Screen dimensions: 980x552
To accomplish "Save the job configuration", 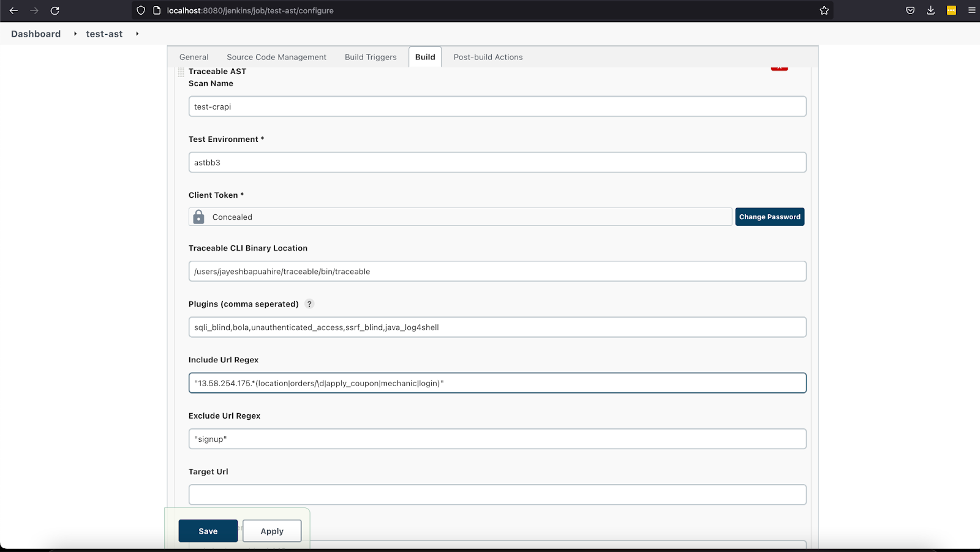I will tap(208, 531).
